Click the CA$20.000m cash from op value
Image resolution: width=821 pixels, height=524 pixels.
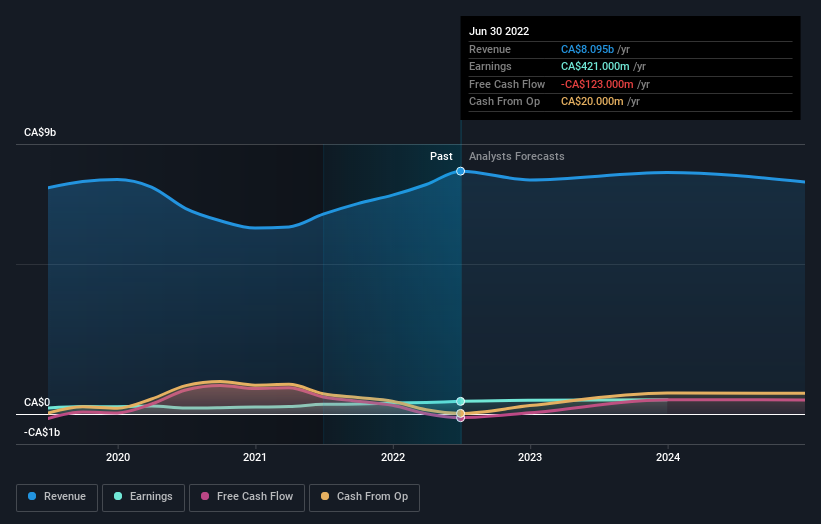tap(592, 102)
